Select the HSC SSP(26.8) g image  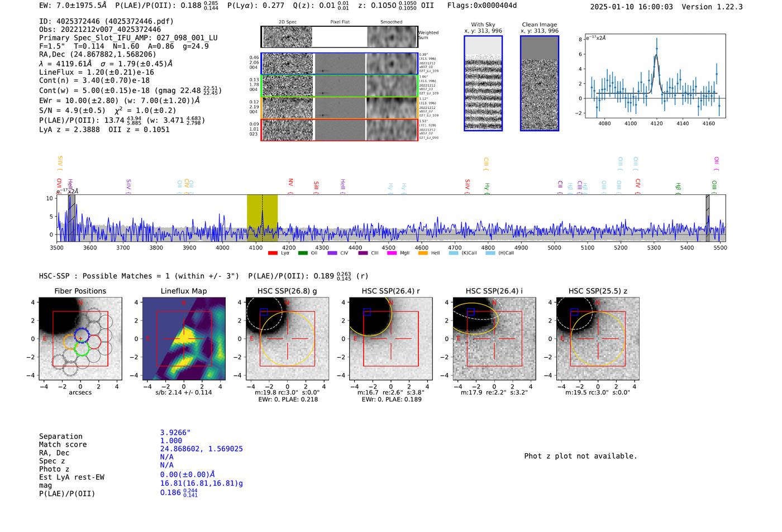287,339
